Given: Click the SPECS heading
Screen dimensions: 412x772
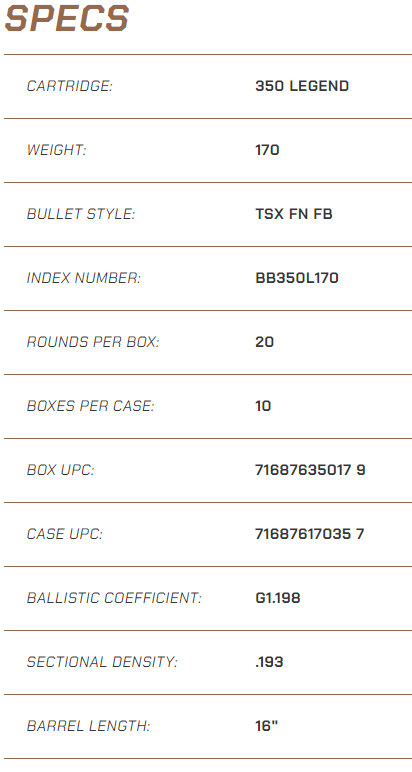Looking at the screenshot, I should (66, 19).
